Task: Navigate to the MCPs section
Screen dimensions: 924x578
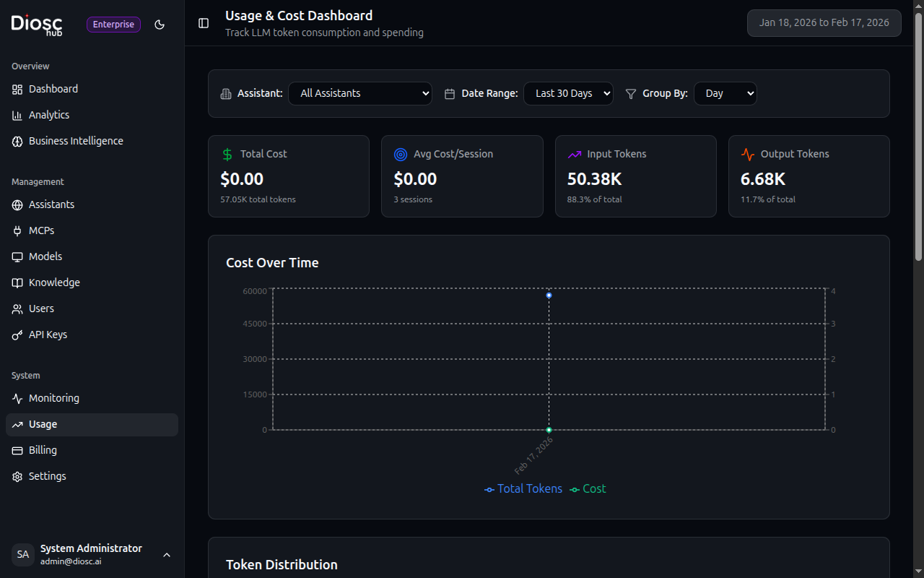Action: 40,230
